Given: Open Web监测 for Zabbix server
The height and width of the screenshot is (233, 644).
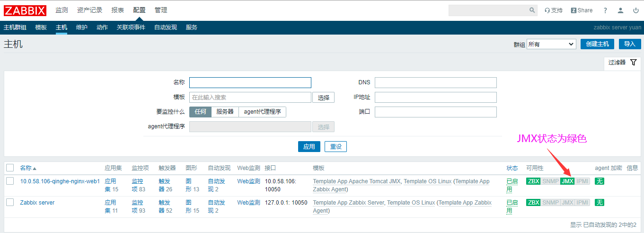Looking at the screenshot, I should [248, 203].
